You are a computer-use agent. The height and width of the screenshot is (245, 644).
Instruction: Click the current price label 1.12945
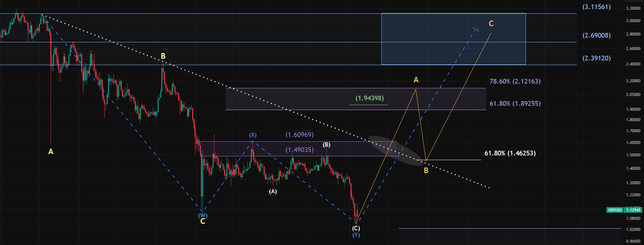(x=633, y=210)
